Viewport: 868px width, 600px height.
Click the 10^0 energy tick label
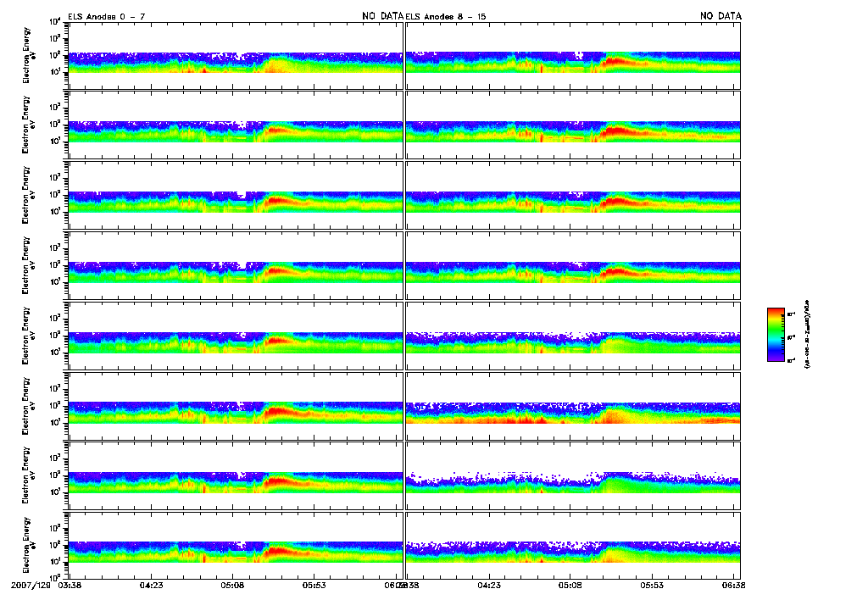click(55, 576)
